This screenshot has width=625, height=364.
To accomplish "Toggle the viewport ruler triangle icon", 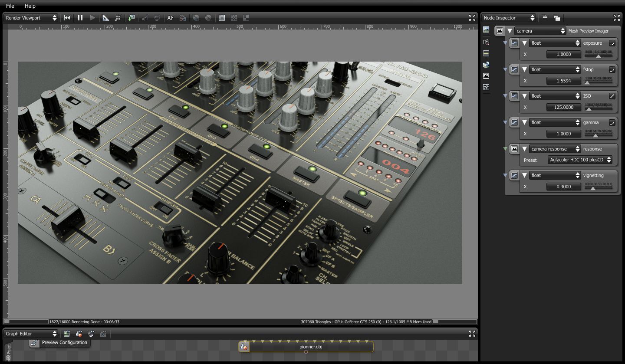I will (105, 18).
